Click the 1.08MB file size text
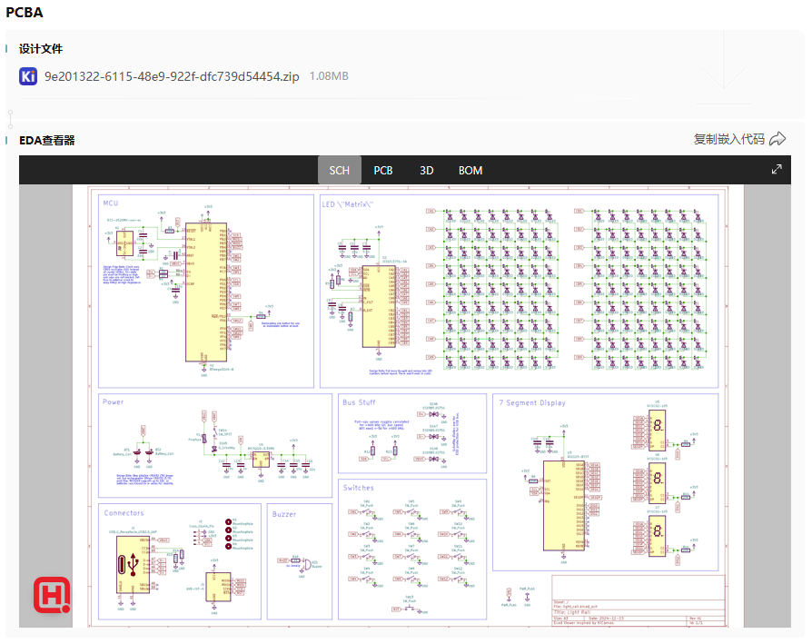This screenshot has height=644, width=812. pyautogui.click(x=329, y=76)
